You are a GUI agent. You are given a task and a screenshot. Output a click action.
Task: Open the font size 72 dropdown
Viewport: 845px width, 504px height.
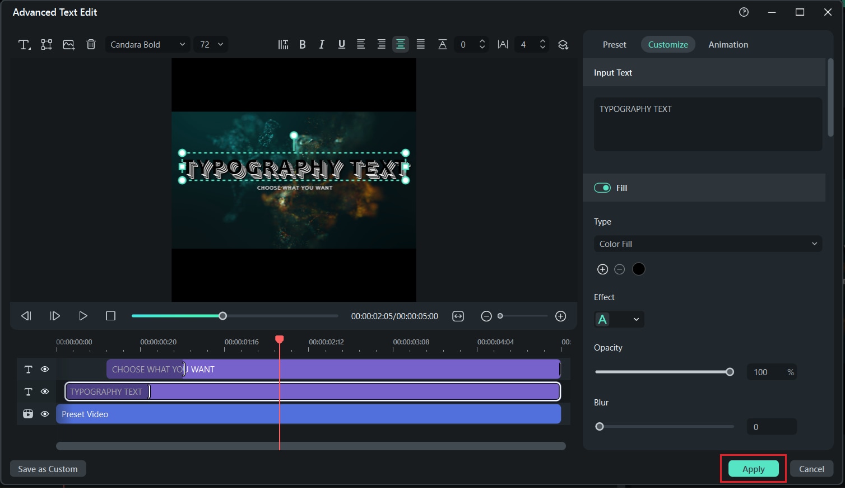click(x=211, y=45)
